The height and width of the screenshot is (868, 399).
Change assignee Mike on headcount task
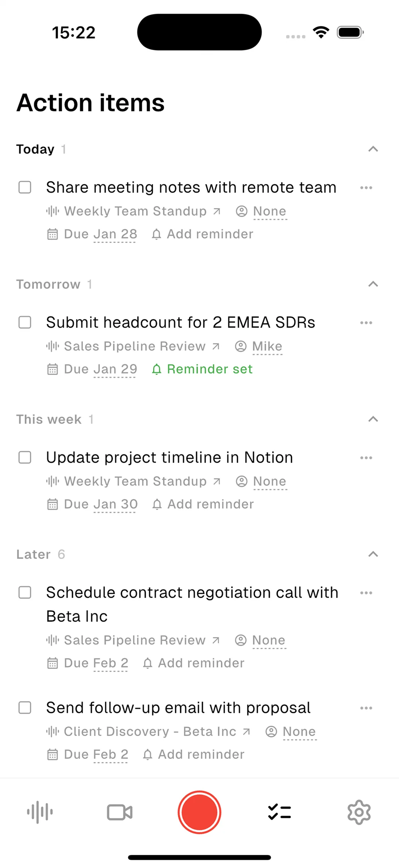[x=267, y=346]
